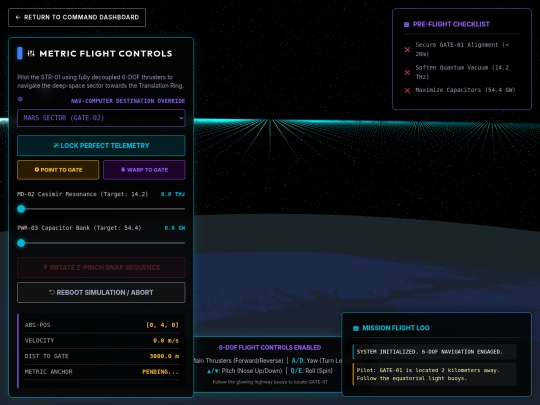This screenshot has width=540, height=405.
Task: Click the Q/E Roll (Spin) control hint
Action: click(x=312, y=371)
